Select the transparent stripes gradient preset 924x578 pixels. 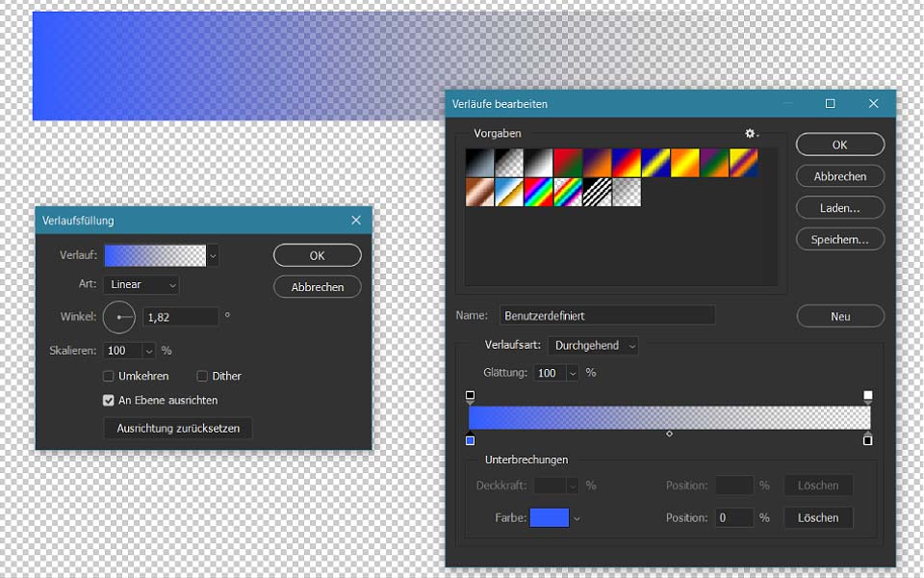598,193
